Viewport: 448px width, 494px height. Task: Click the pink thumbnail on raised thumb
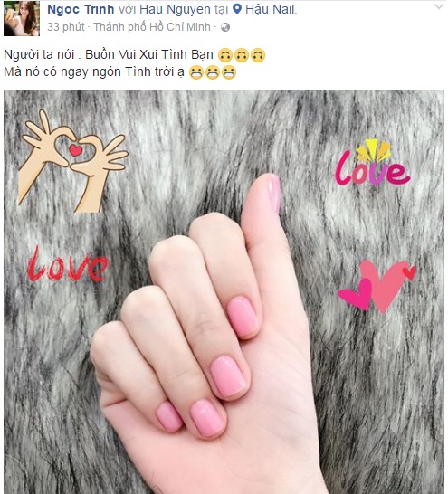[x=272, y=192]
